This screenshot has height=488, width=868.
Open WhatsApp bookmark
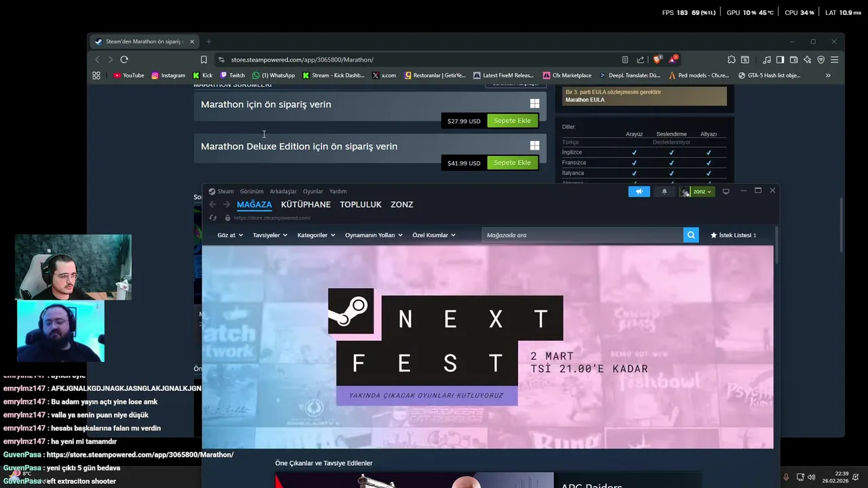click(x=273, y=75)
